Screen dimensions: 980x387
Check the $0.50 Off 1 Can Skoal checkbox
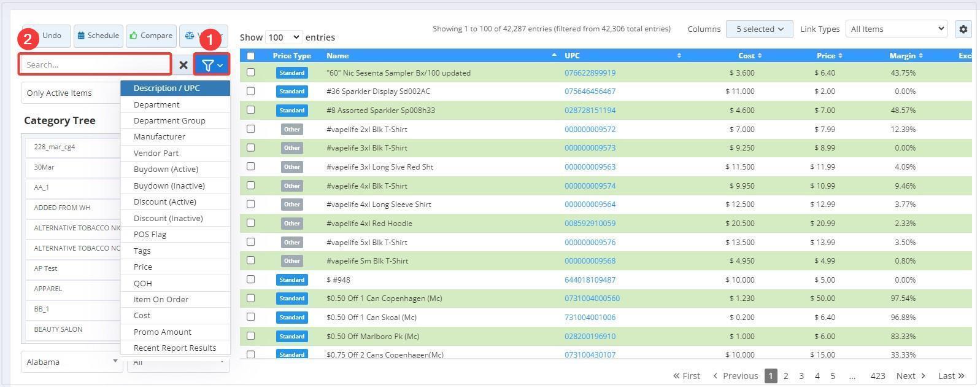[x=250, y=317]
